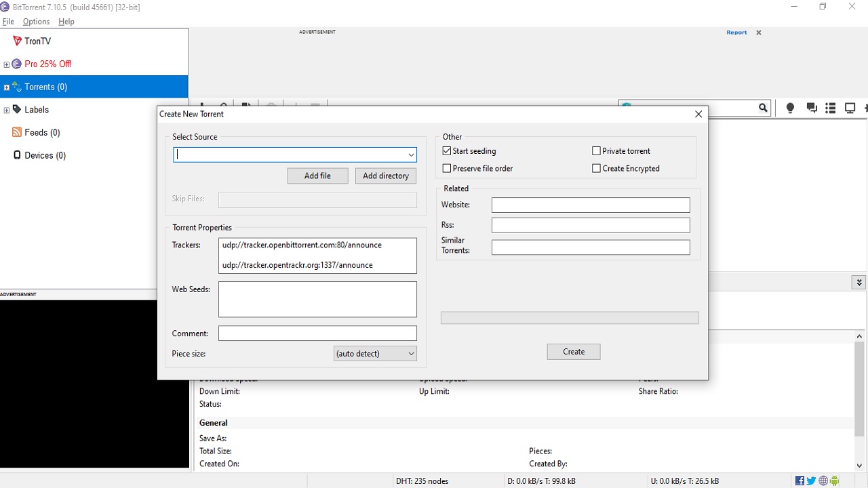
Task: Click the detail pane collapse chevron button
Action: [x=859, y=282]
